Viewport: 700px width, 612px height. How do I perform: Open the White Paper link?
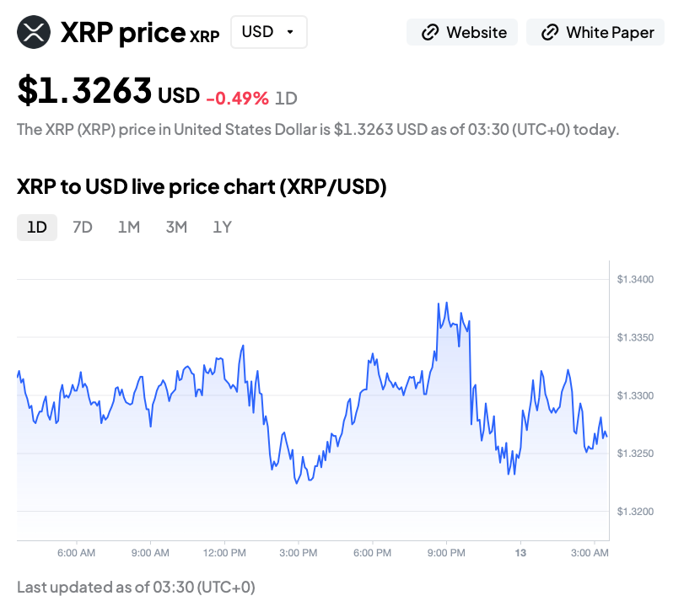[x=595, y=33]
